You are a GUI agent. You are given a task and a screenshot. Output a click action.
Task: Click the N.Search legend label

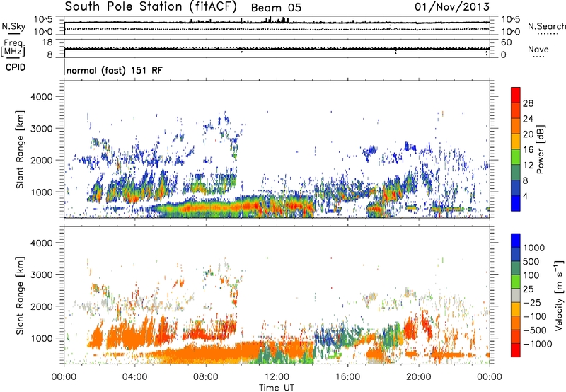(x=546, y=26)
